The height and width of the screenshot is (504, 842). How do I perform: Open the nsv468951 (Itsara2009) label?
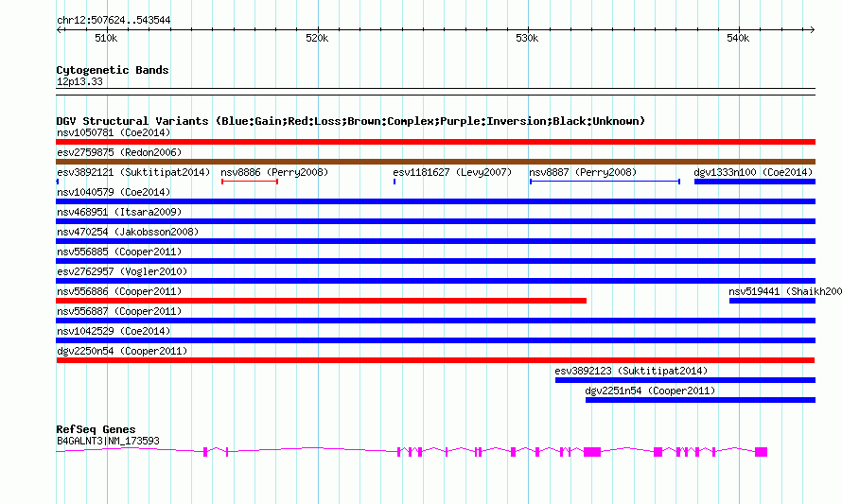tap(119, 212)
